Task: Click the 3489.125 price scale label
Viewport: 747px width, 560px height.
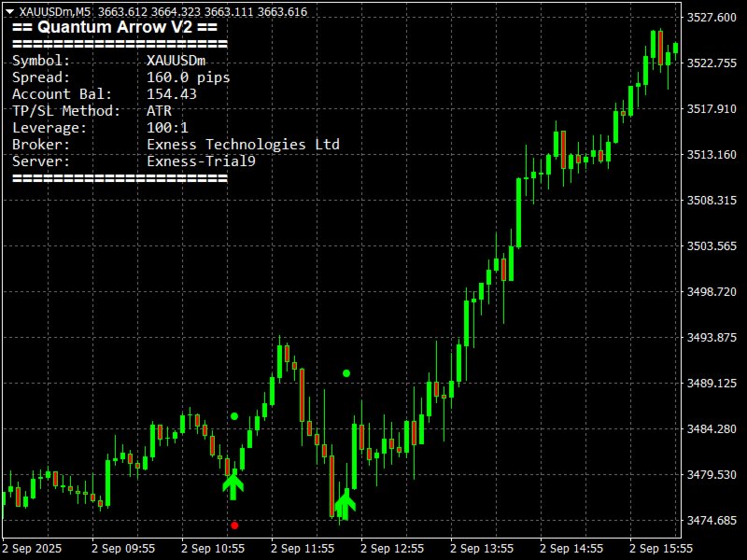Action: tap(712, 384)
